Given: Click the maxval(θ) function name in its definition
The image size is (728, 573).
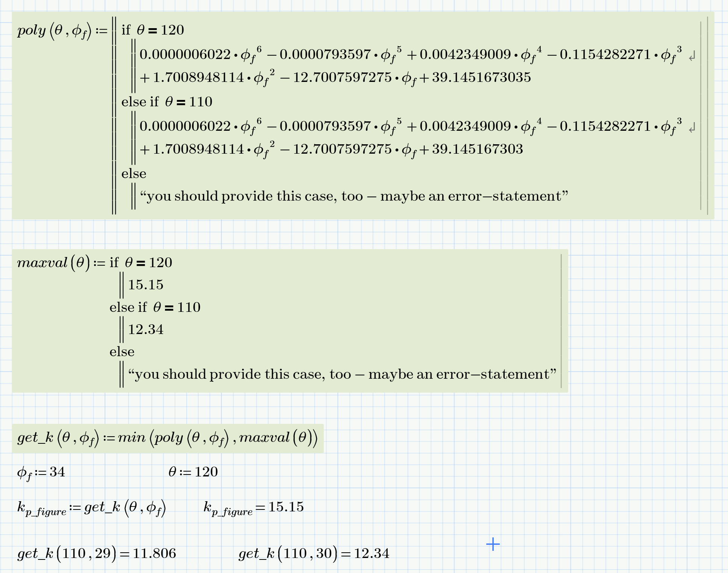Looking at the screenshot, I should tap(42, 262).
